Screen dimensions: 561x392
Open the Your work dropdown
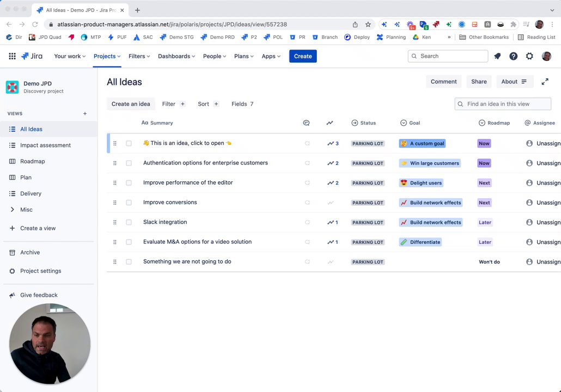(70, 56)
